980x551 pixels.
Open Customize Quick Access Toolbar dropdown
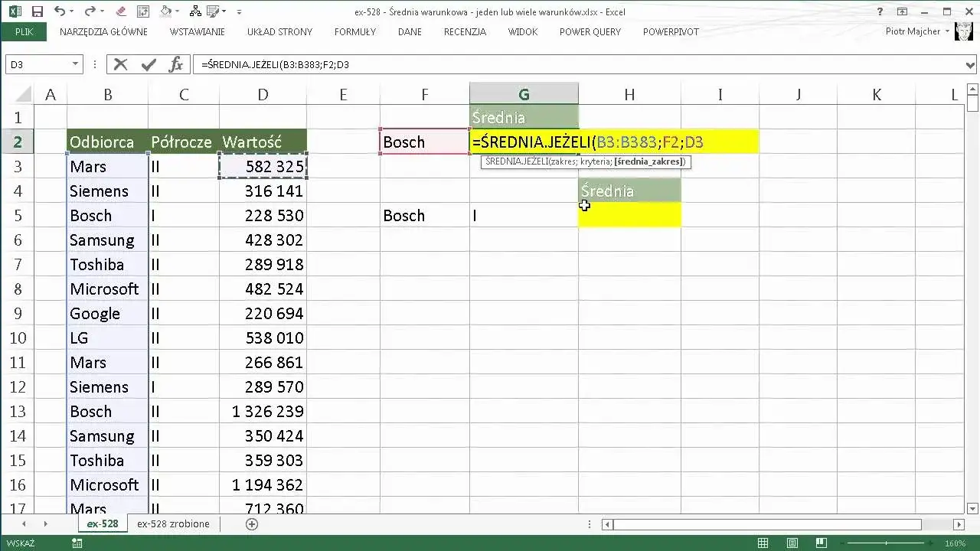239,11
